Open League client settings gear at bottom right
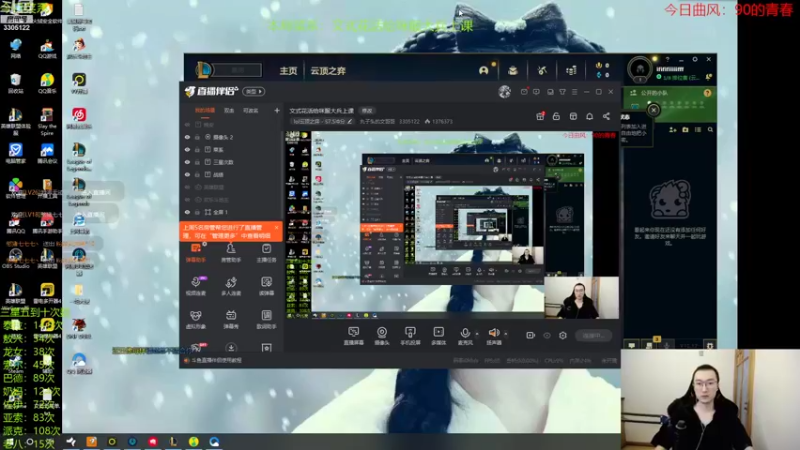Image resolution: width=800 pixels, height=450 pixels. pyautogui.click(x=710, y=345)
